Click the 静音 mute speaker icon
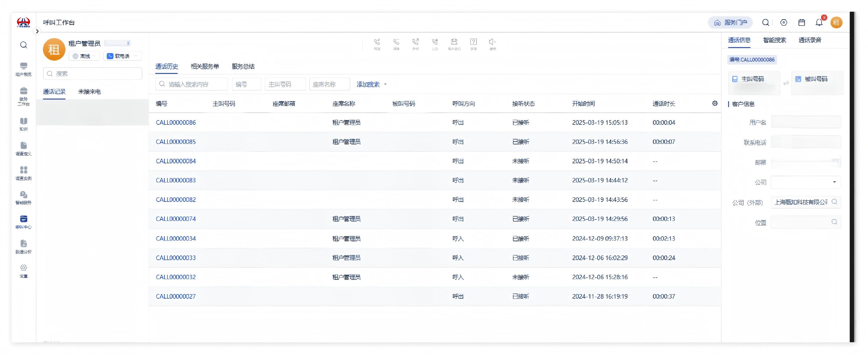868x354 pixels. (x=492, y=44)
